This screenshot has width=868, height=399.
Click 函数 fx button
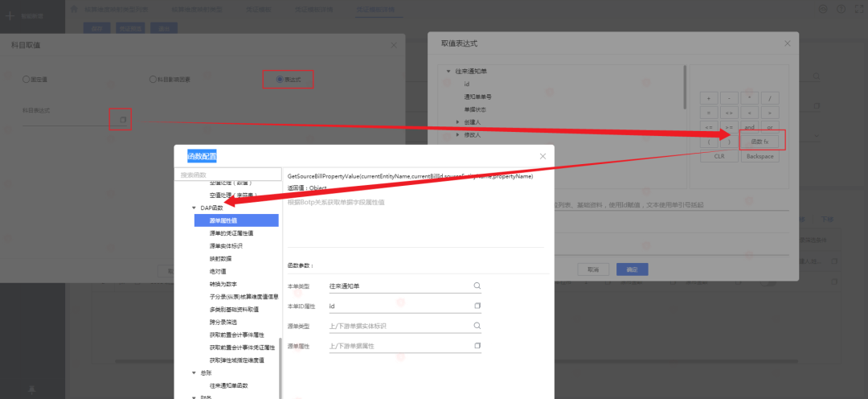coord(759,142)
